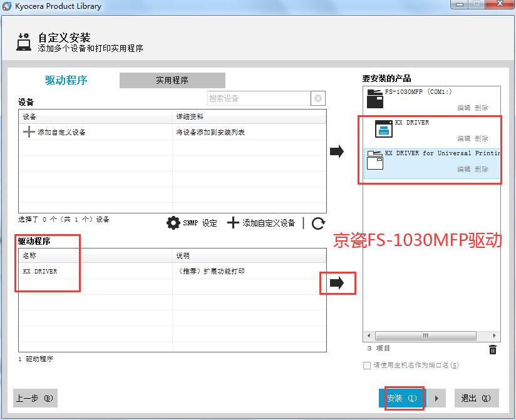
Task: Switch to the 驱动程序 tab
Action: tap(66, 80)
